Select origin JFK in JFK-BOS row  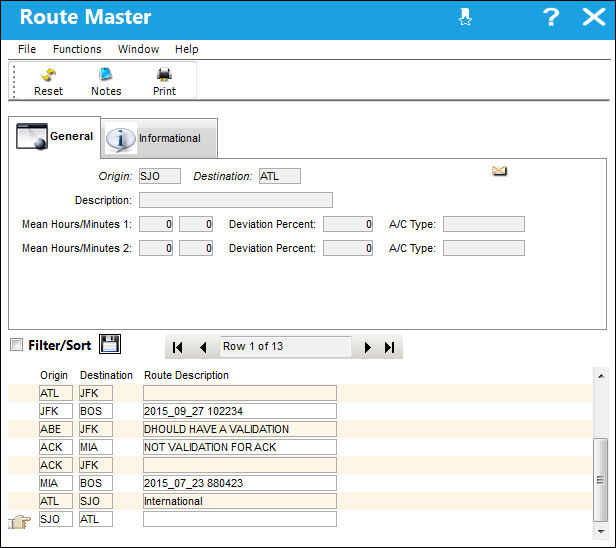tap(56, 411)
